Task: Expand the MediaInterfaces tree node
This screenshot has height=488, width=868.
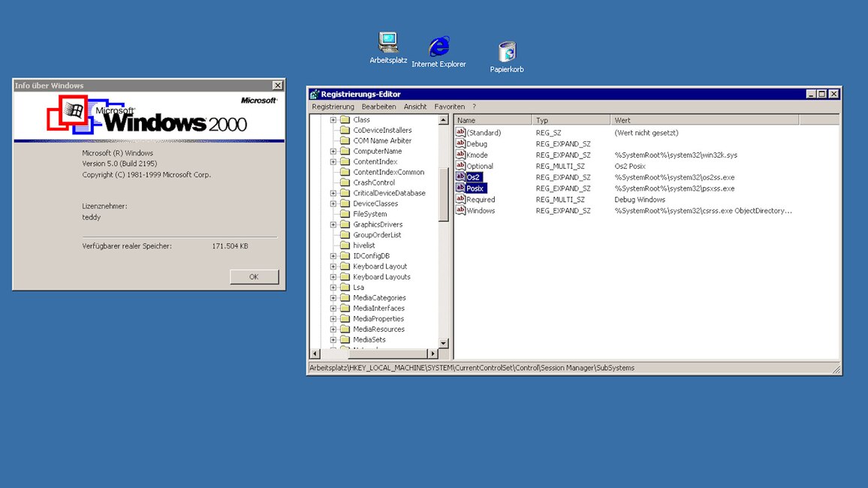Action: 333,309
